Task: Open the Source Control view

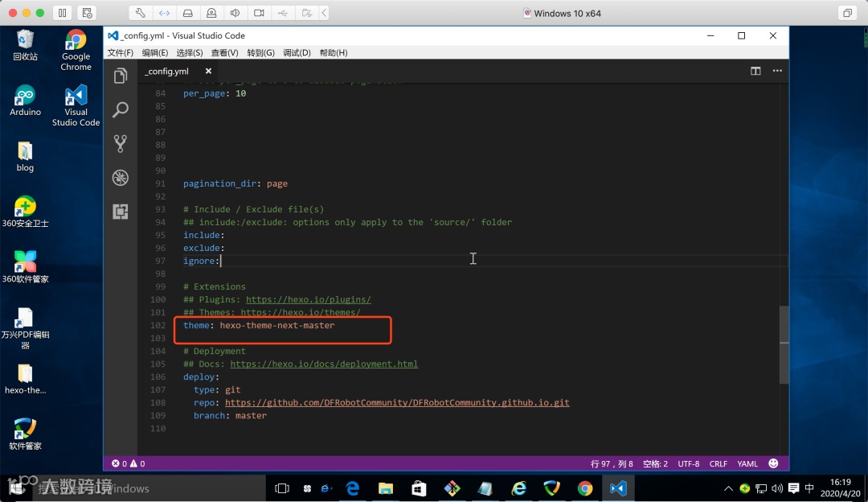Action: [120, 143]
